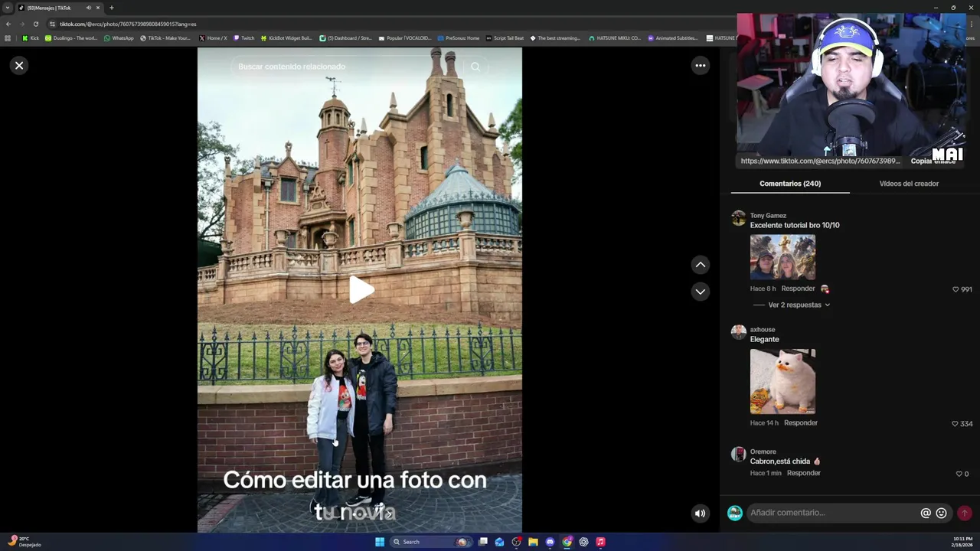Play the photo slideshow with center play button
The image size is (980, 551).
[x=361, y=290]
